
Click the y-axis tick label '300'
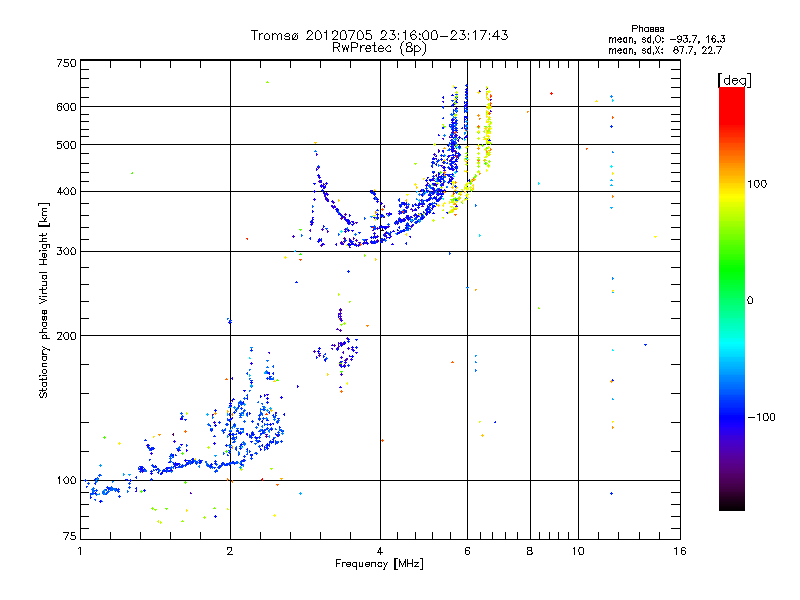tap(66, 252)
